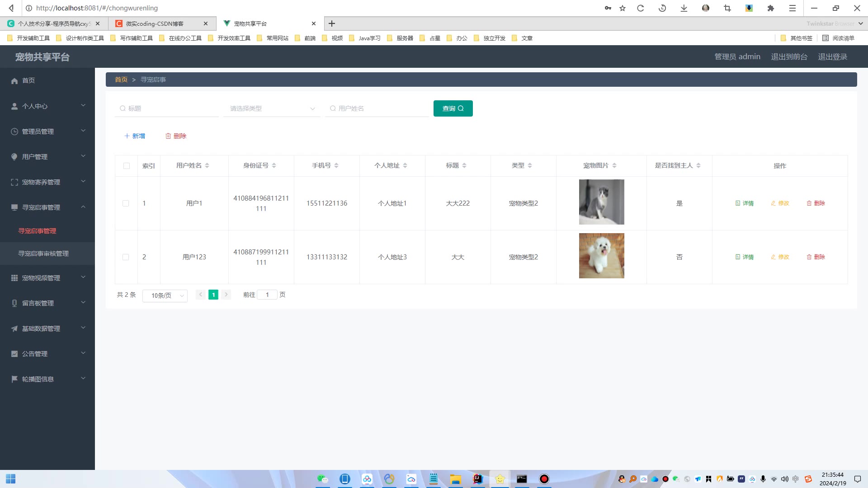This screenshot has height=488, width=868.
Task: Check the row for 用户123
Action: tap(126, 257)
